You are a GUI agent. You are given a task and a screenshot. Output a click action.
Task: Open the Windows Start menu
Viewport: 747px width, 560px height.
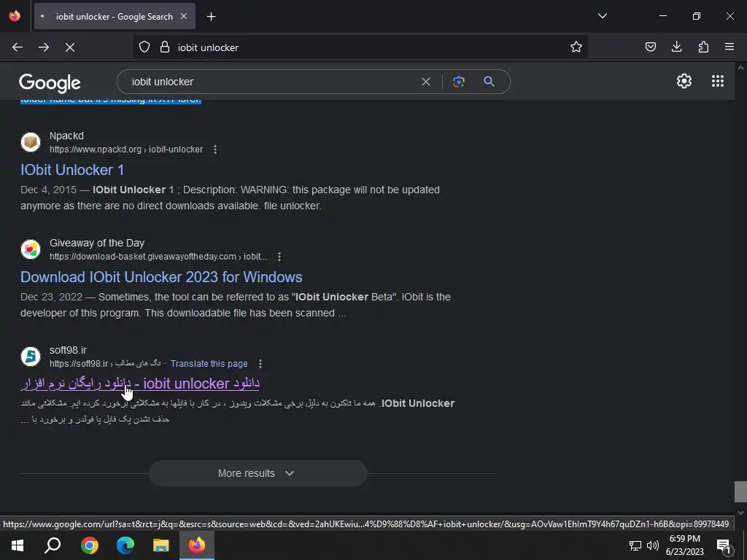point(18,545)
